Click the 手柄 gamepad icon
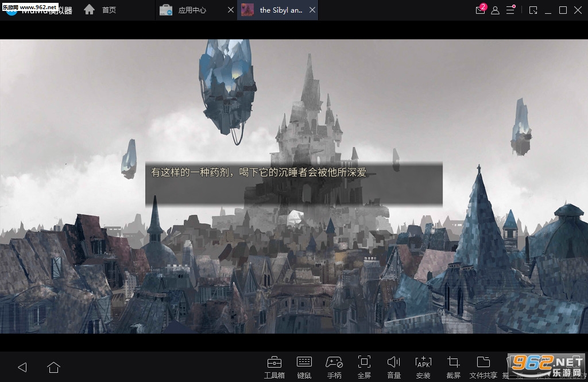The image size is (588, 382). point(334,366)
